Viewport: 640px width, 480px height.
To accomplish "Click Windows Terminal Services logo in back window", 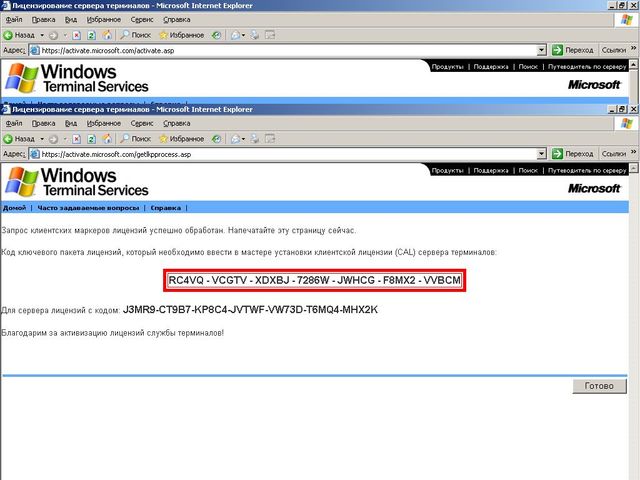I will (77, 78).
